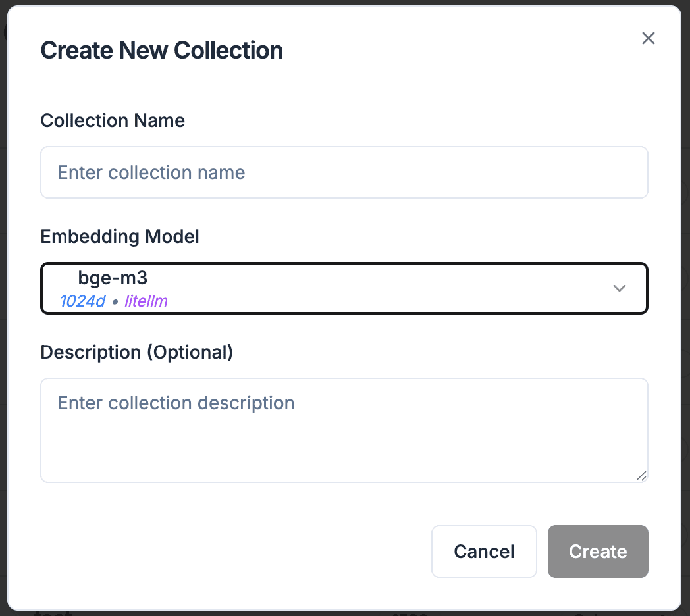Click the "Description (Optional)" label
The width and height of the screenshot is (690, 616).
(x=137, y=352)
